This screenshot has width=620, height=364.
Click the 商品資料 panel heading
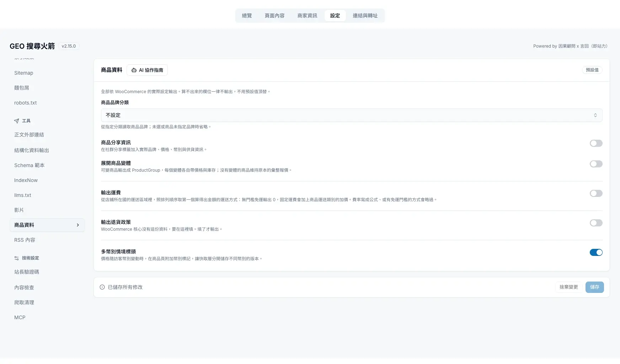point(112,70)
